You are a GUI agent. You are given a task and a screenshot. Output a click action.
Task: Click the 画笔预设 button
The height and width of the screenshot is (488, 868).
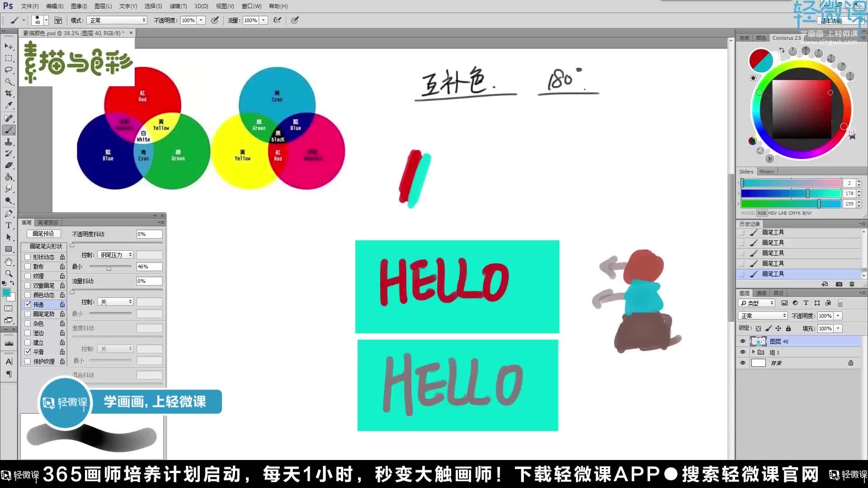pos(43,234)
